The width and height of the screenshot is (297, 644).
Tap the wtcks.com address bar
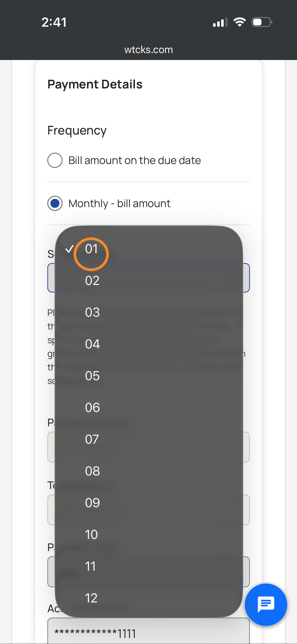[149, 50]
